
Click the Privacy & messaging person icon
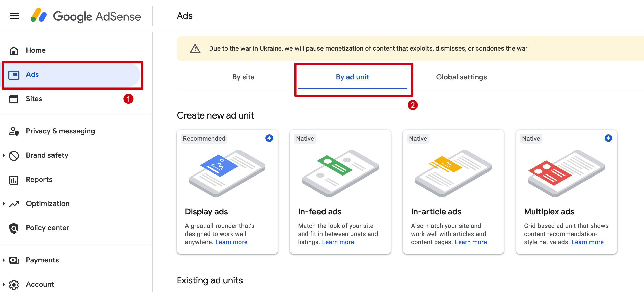click(x=14, y=131)
